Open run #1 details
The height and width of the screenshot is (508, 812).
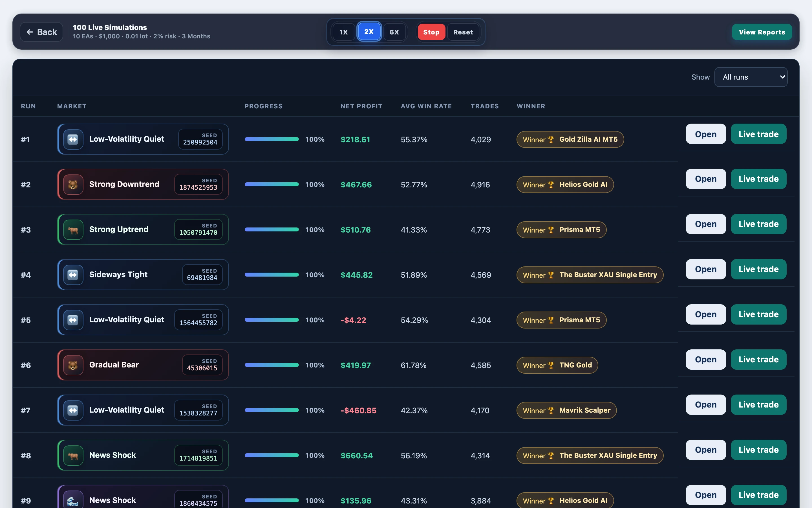pos(706,134)
